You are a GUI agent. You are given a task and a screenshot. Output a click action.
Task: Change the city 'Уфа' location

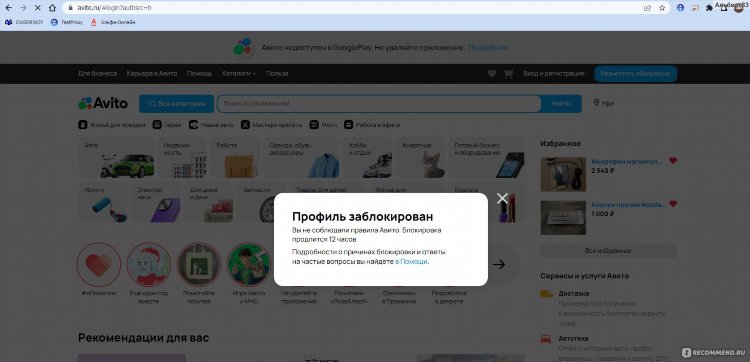604,103
